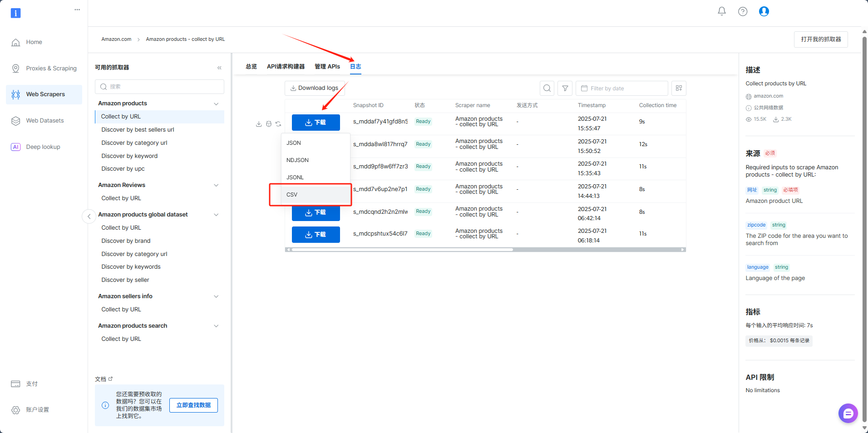Collapse the Amazon products group

click(216, 104)
